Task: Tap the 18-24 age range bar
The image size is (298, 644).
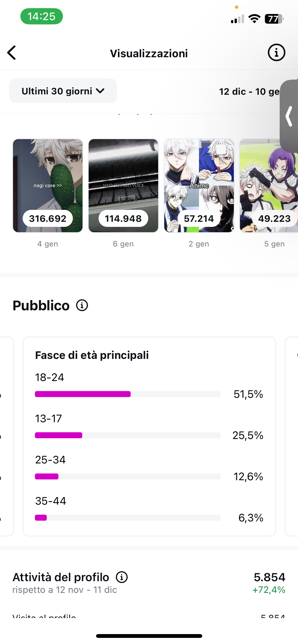Action: click(127, 394)
